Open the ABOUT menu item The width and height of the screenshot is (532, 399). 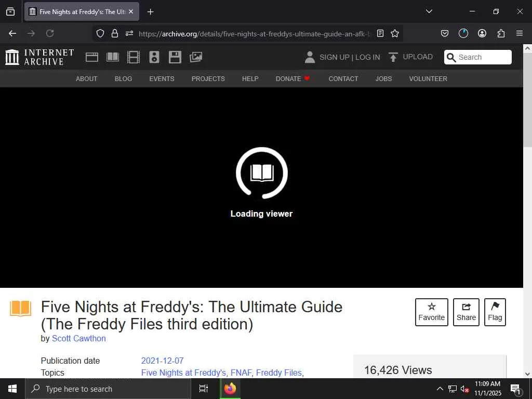[87, 79]
